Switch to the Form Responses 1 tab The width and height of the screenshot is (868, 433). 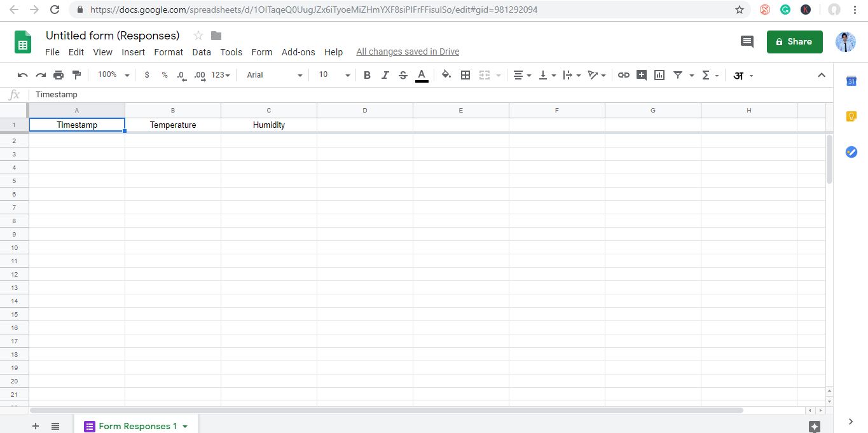click(x=137, y=426)
